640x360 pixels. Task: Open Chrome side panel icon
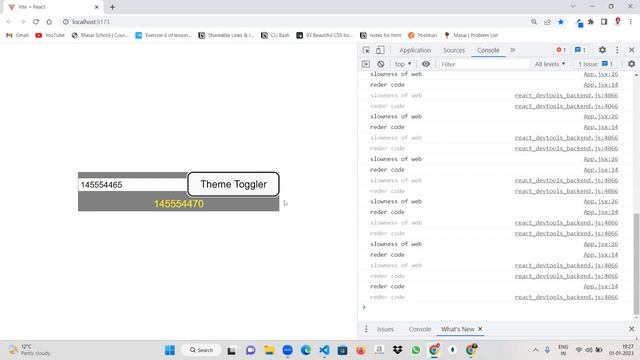point(604,22)
